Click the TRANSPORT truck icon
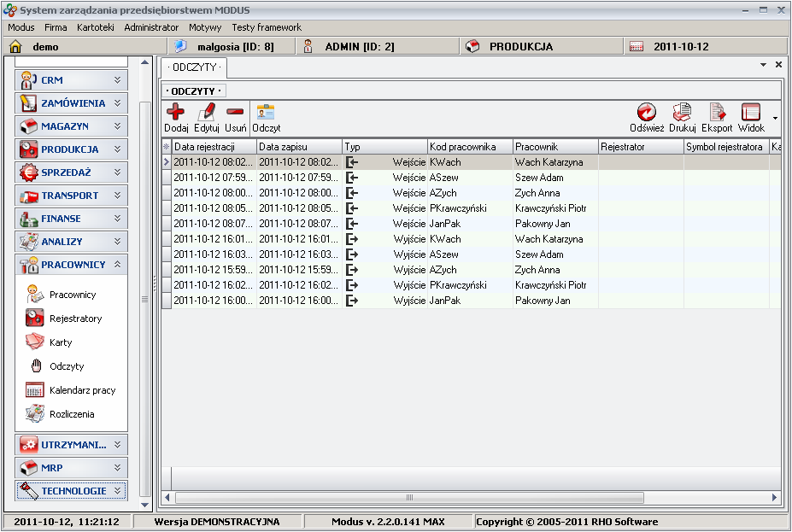 pos(28,196)
